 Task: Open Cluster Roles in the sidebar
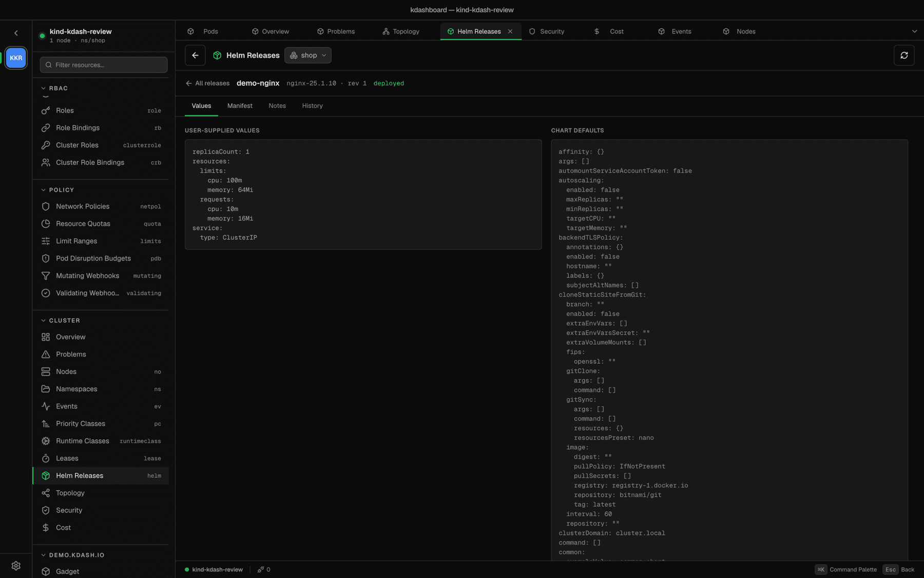click(x=101, y=145)
